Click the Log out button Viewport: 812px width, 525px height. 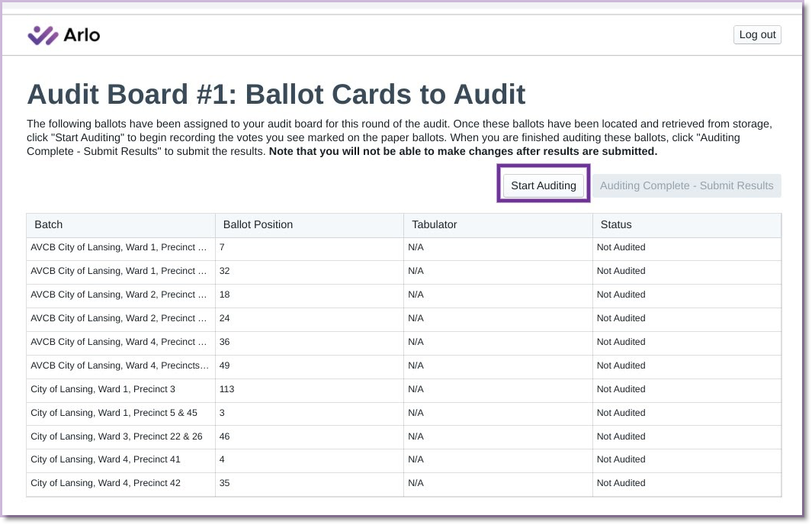(x=756, y=35)
